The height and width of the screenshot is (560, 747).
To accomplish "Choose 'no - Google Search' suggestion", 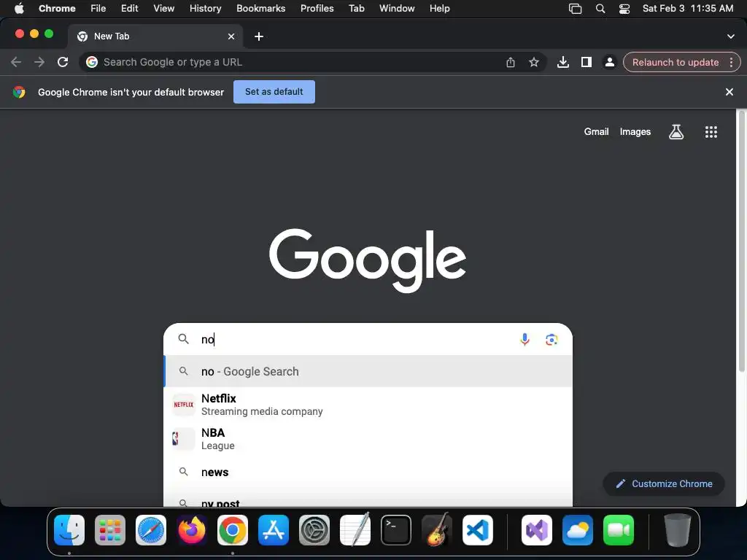I will [368, 371].
